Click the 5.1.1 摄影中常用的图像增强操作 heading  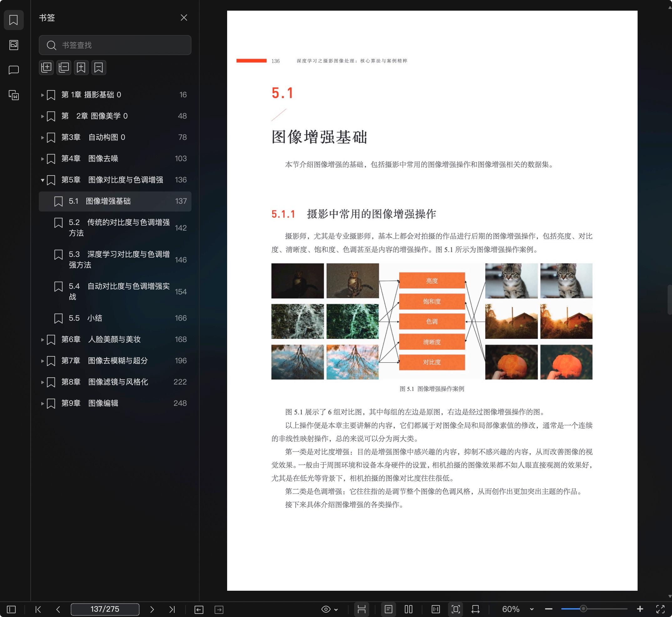pyautogui.click(x=354, y=214)
